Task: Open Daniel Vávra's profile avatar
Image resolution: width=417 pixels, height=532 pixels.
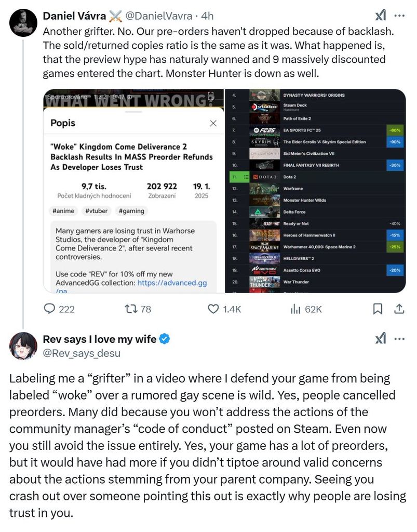Action: pos(22,23)
